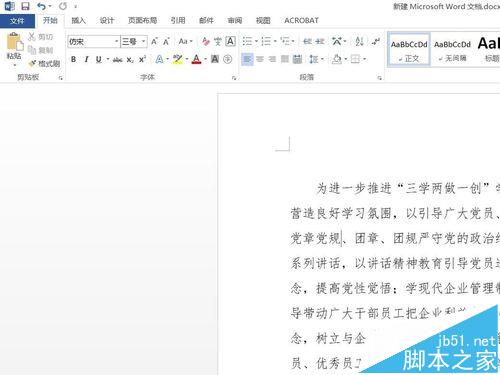The image size is (500, 375).
Task: Open the Undo history dropdown arrow
Action: click(x=50, y=6)
